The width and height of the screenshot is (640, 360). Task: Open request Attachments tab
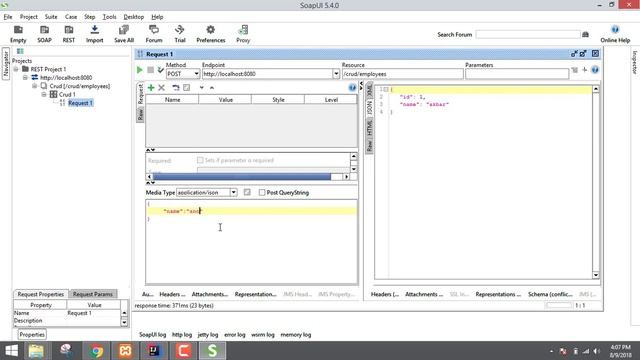coord(210,294)
